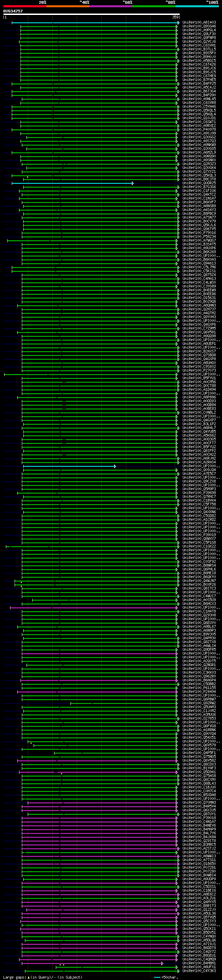Click UniRef100_B4FP25 label
Screen dimensions: 222x980
tap(199, 84)
